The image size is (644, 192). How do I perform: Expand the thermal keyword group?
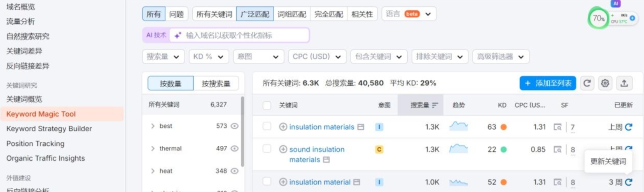pos(153,148)
